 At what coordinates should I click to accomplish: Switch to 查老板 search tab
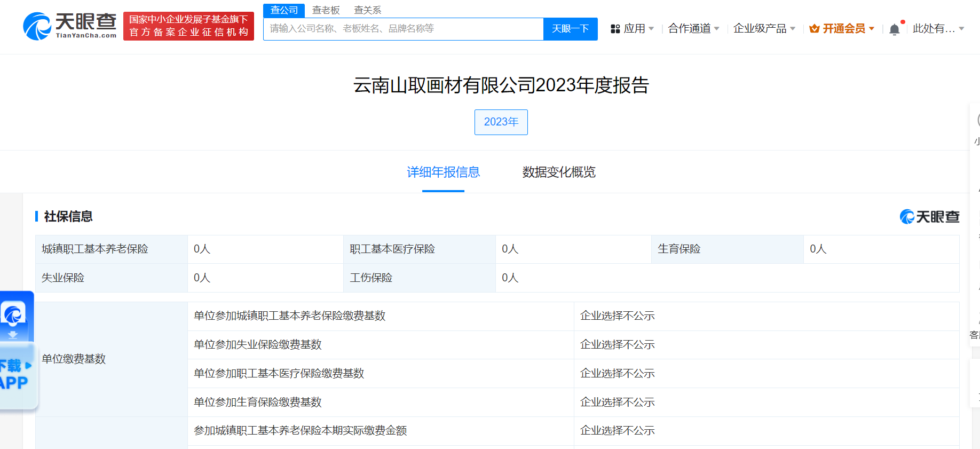[x=326, y=10]
